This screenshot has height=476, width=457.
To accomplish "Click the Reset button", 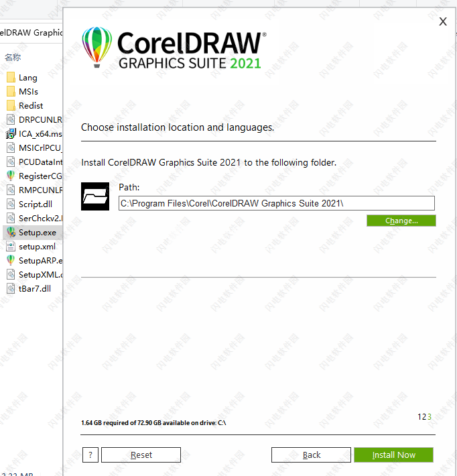I will coord(141,455).
